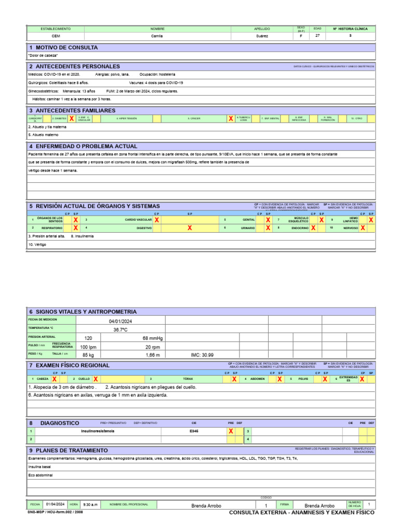Click "10. Vértigo" note in systems review
The image size is (399, 532).
(37, 245)
